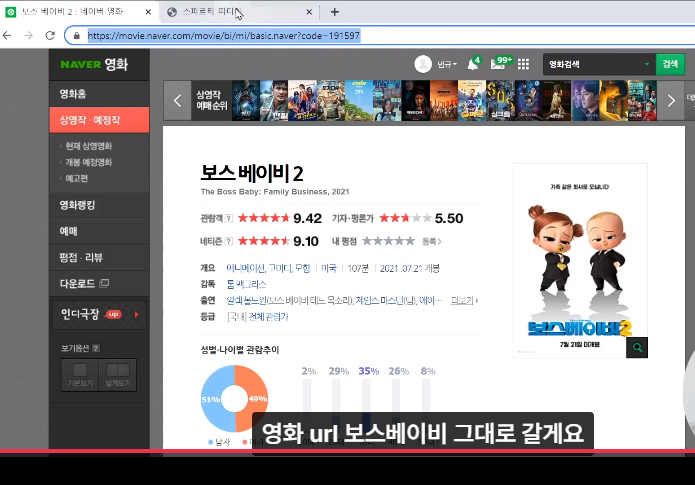Open 예고편 submenu
Screen dimensions: 695x485
point(77,178)
